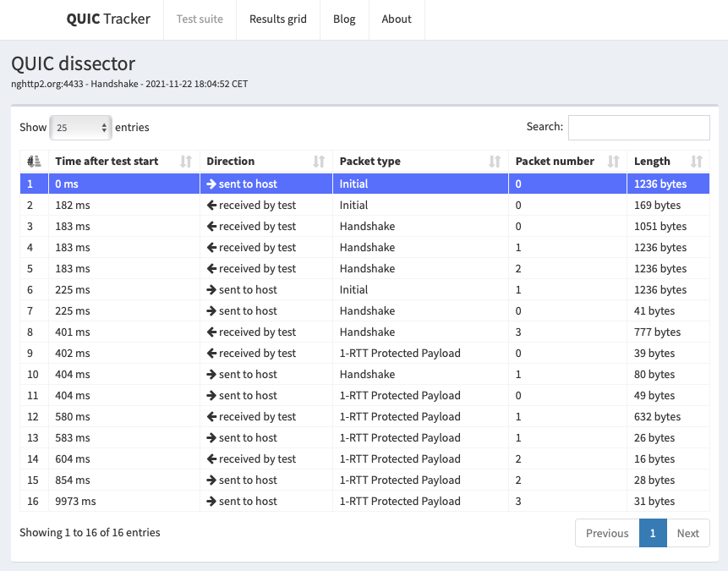
Task: Select the 632 bytes length cell
Action: (668, 417)
